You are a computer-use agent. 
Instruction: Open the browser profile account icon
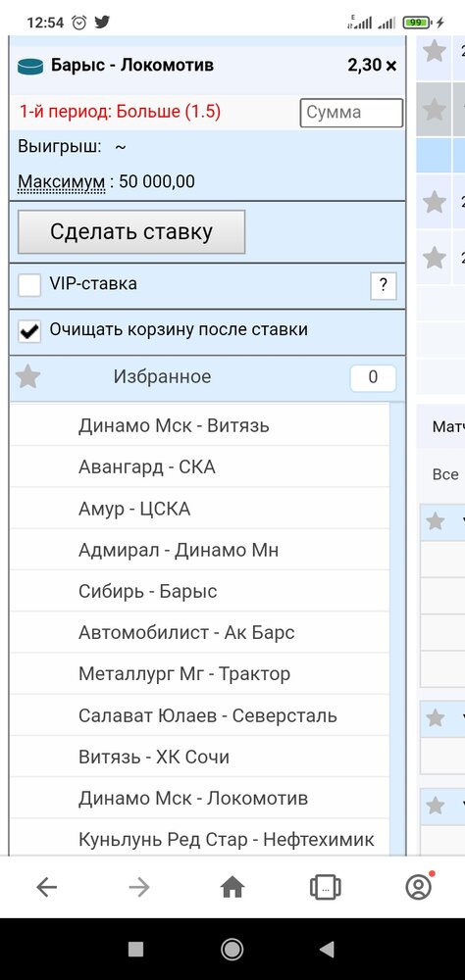click(419, 886)
